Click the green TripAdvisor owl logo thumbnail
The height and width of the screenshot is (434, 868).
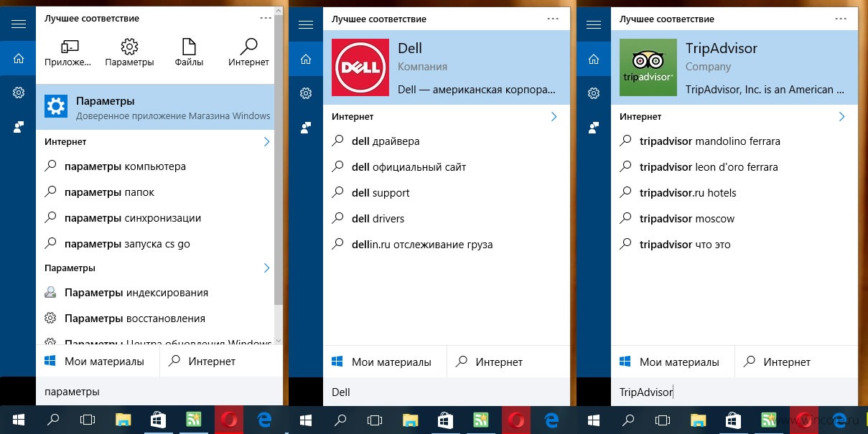pos(648,67)
